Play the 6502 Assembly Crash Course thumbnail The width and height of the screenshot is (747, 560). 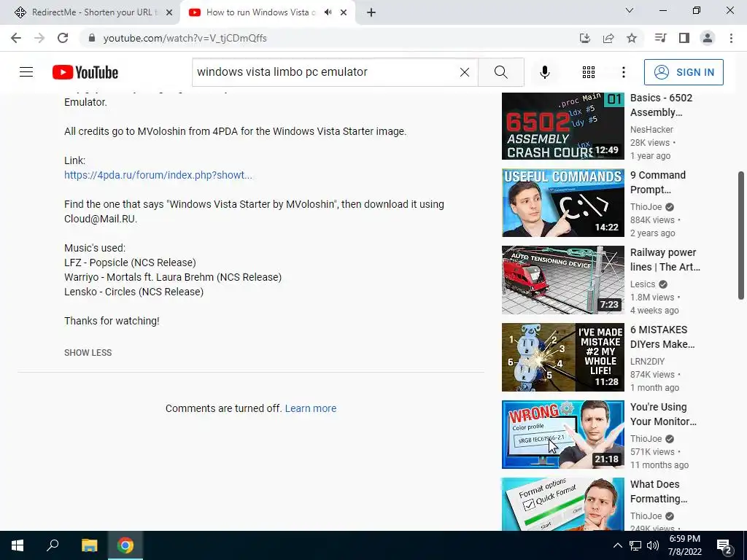point(562,126)
